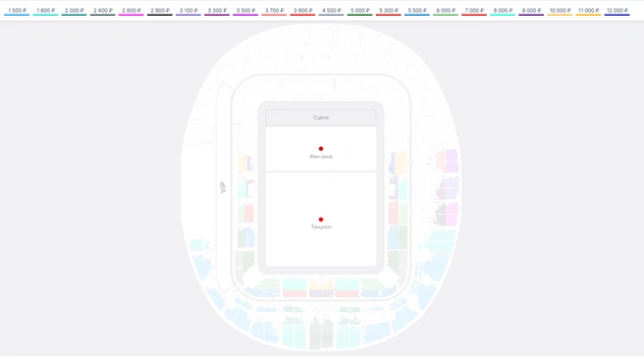Choose the 1 800 ₽ turquoise price category

[x=45, y=10]
